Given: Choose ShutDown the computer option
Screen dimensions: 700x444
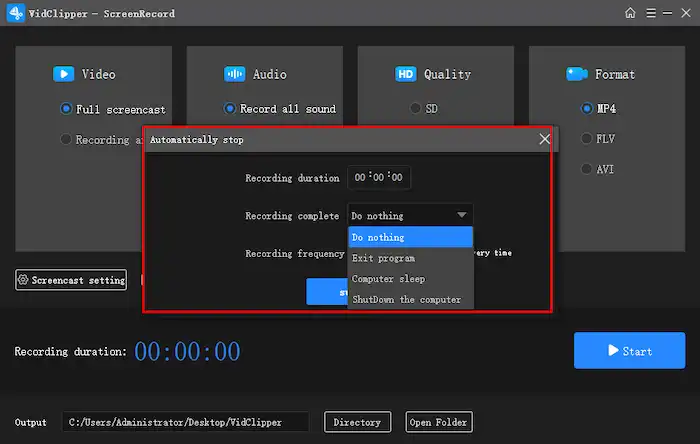Looking at the screenshot, I should coord(410,299).
